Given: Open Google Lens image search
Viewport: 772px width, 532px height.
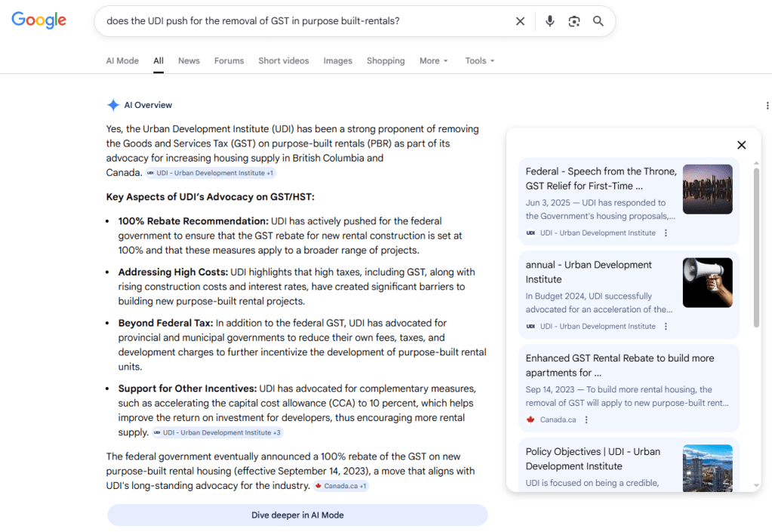Looking at the screenshot, I should (x=574, y=21).
